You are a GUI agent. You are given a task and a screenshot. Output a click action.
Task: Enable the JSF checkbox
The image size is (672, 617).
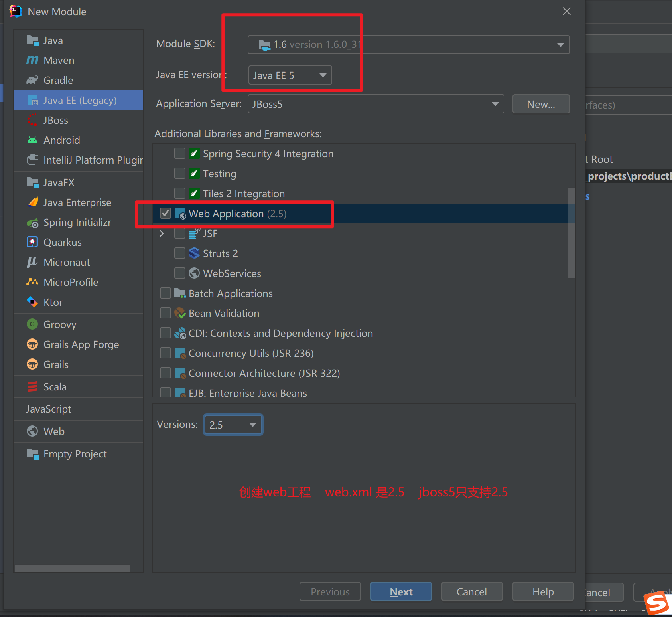[x=180, y=233]
